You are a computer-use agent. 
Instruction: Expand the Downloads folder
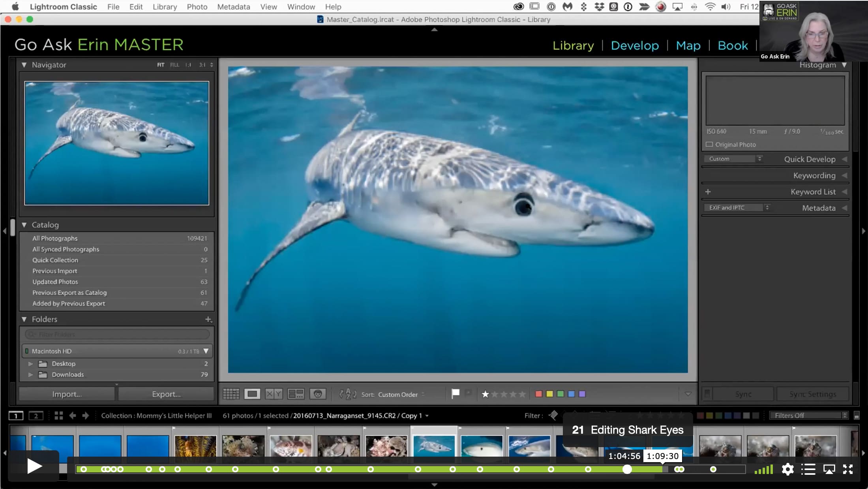(30, 374)
